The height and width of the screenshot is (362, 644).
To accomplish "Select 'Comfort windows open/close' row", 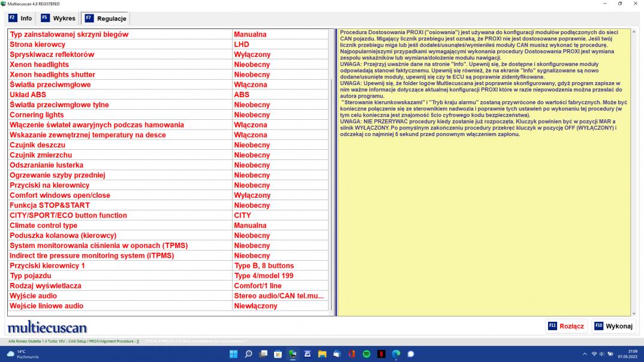I will click(168, 195).
